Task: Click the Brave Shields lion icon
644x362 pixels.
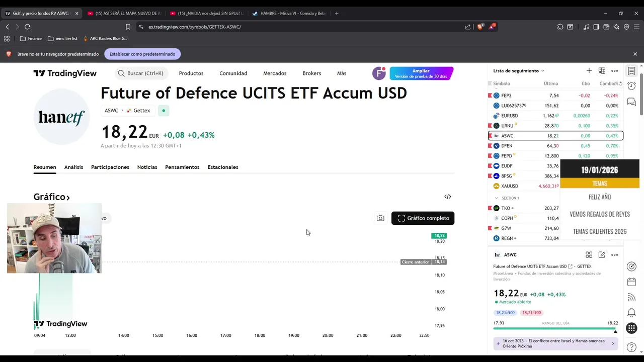Action: (480, 27)
